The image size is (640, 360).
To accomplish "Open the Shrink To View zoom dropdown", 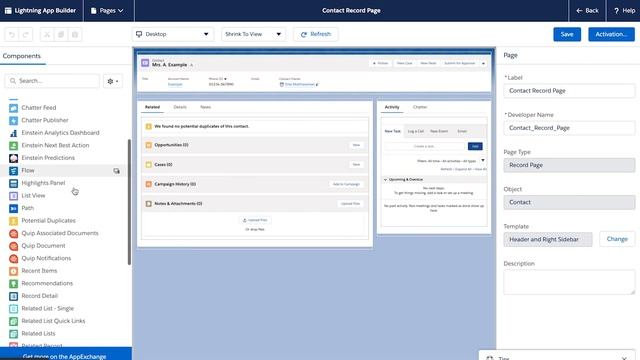I will 253,34.
